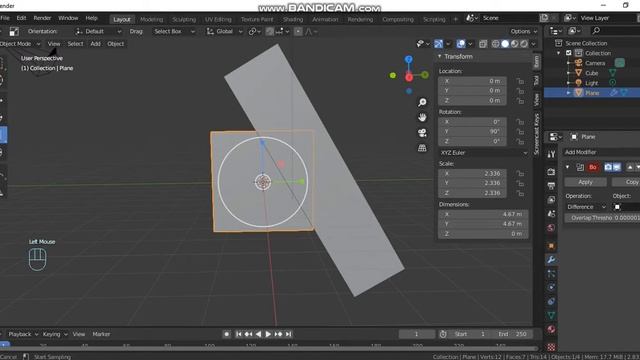
Task: Toggle camera view with the camera icon
Action: pyautogui.click(x=422, y=133)
